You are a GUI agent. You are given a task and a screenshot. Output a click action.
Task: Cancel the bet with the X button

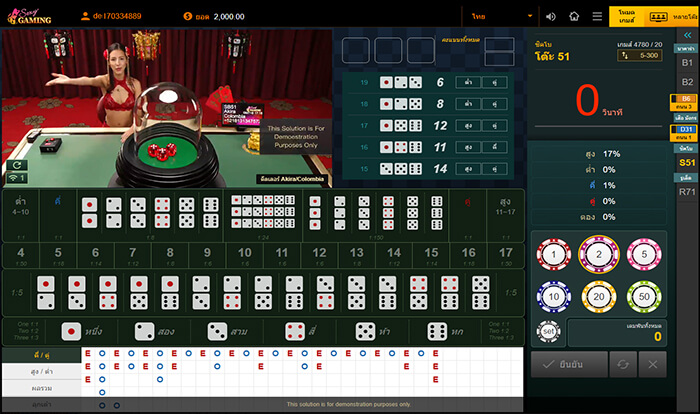point(653,364)
